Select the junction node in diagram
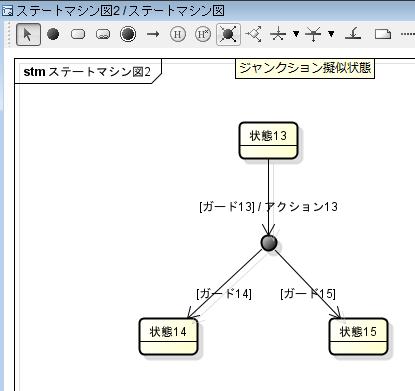The width and height of the screenshot is (415, 391). pos(269,243)
